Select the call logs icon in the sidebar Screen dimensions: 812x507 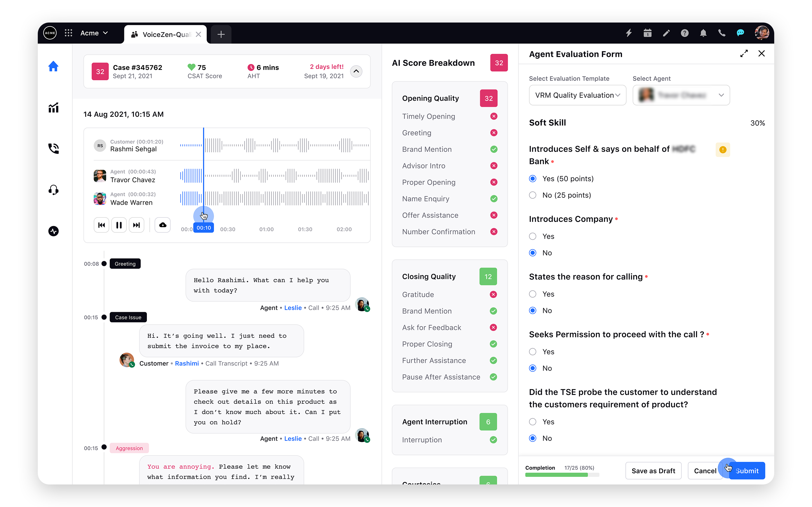coord(54,148)
